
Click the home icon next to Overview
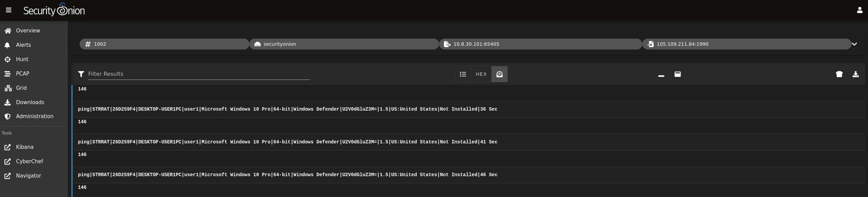(8, 31)
